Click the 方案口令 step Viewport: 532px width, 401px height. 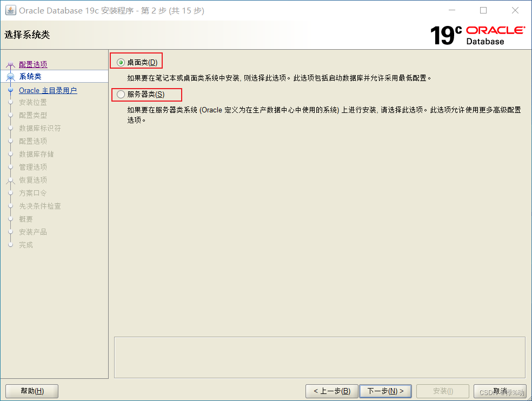pyautogui.click(x=33, y=193)
